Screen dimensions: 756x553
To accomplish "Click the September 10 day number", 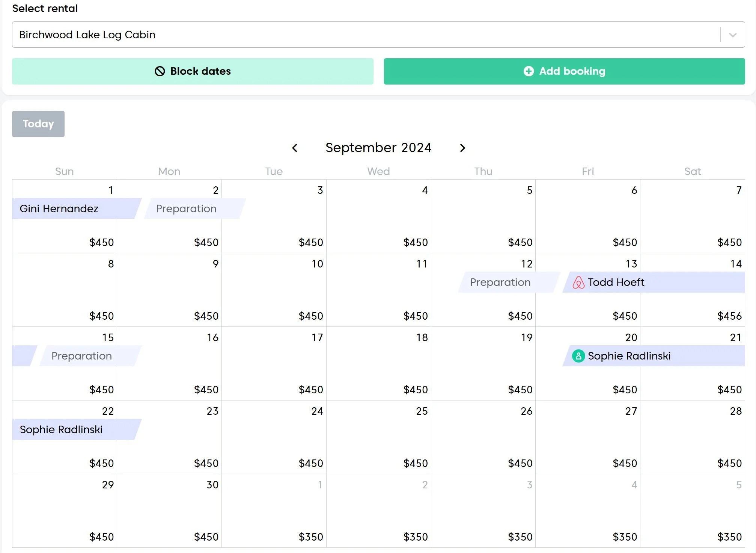I will (x=317, y=264).
